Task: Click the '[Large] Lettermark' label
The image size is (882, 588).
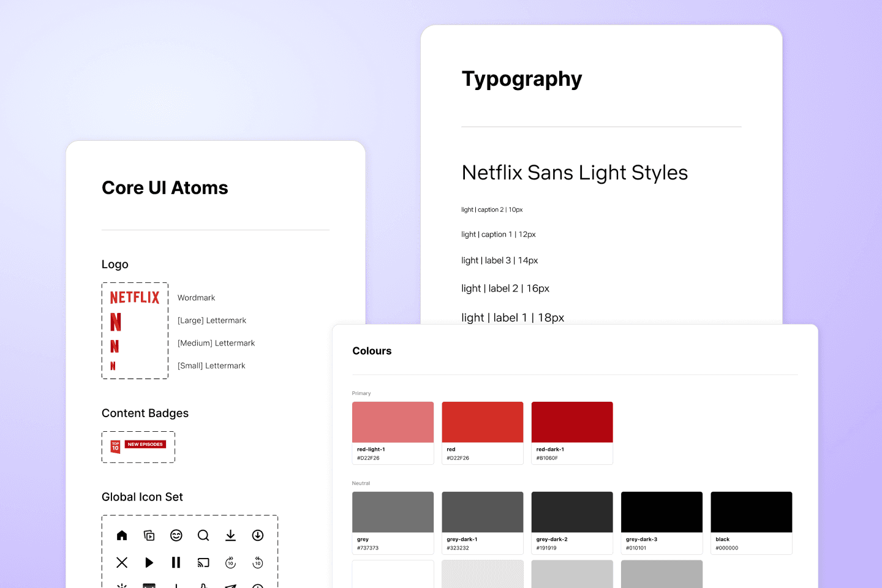Action: [x=212, y=320]
